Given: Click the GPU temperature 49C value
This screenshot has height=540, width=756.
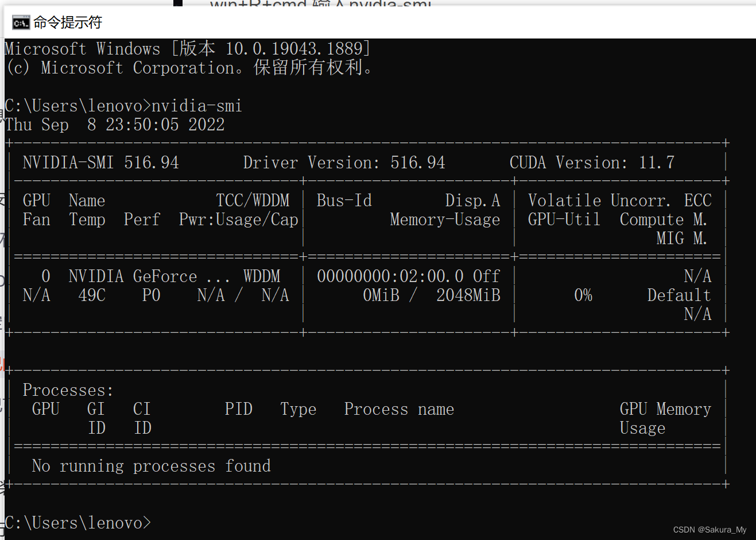Looking at the screenshot, I should click(x=91, y=295).
